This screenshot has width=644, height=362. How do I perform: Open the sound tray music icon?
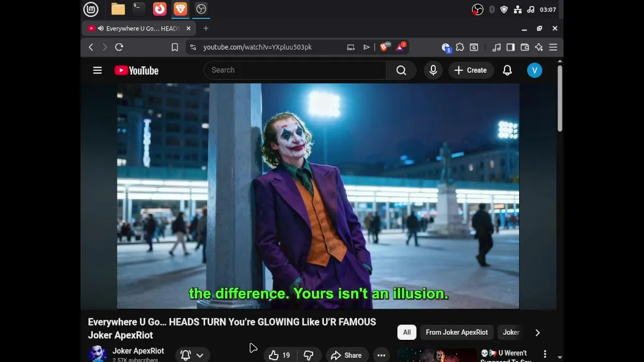pyautogui.click(x=531, y=10)
